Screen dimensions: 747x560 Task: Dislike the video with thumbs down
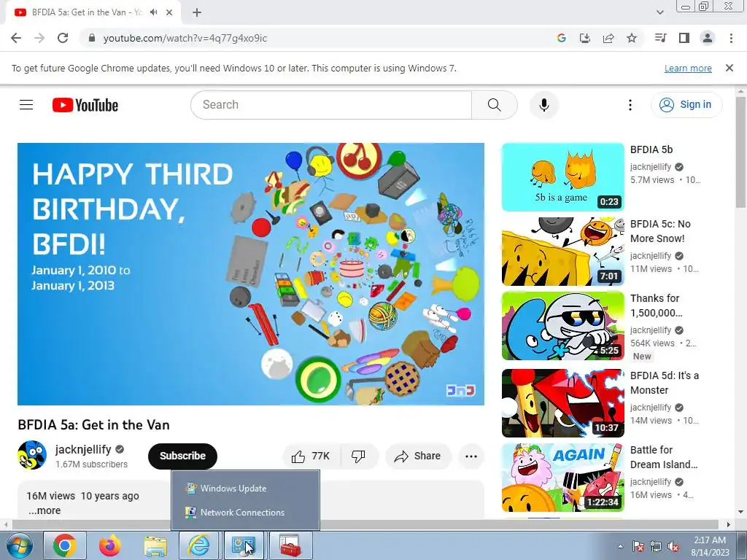click(x=359, y=456)
